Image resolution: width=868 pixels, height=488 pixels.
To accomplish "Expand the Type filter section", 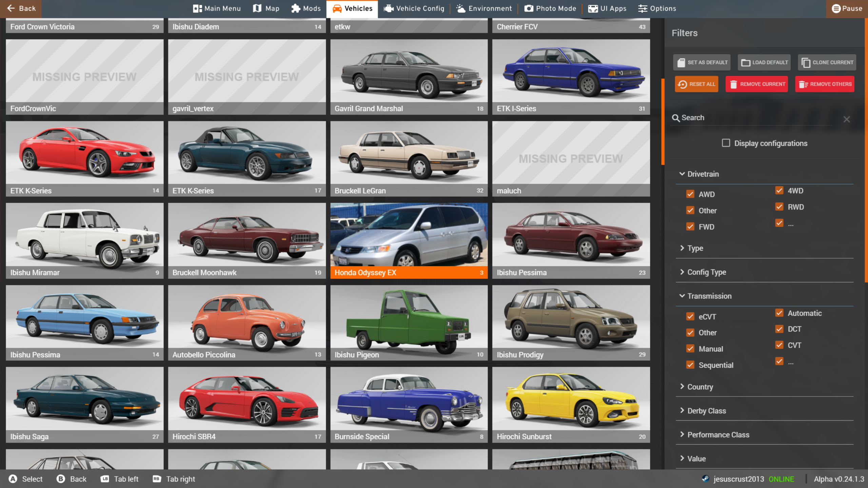I will point(765,248).
